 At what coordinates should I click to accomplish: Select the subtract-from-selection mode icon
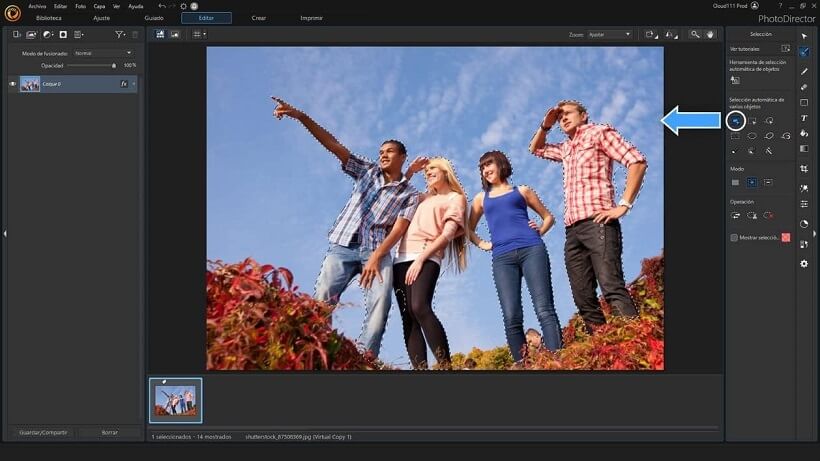(x=768, y=182)
